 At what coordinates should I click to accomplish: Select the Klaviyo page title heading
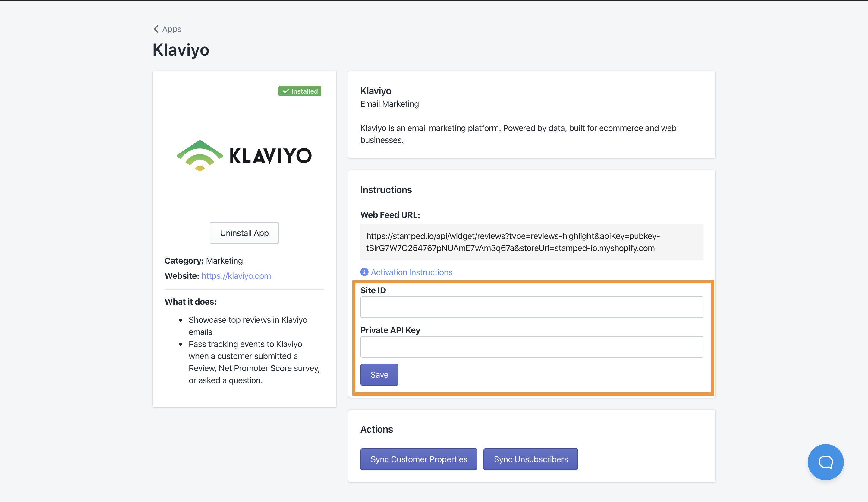181,50
